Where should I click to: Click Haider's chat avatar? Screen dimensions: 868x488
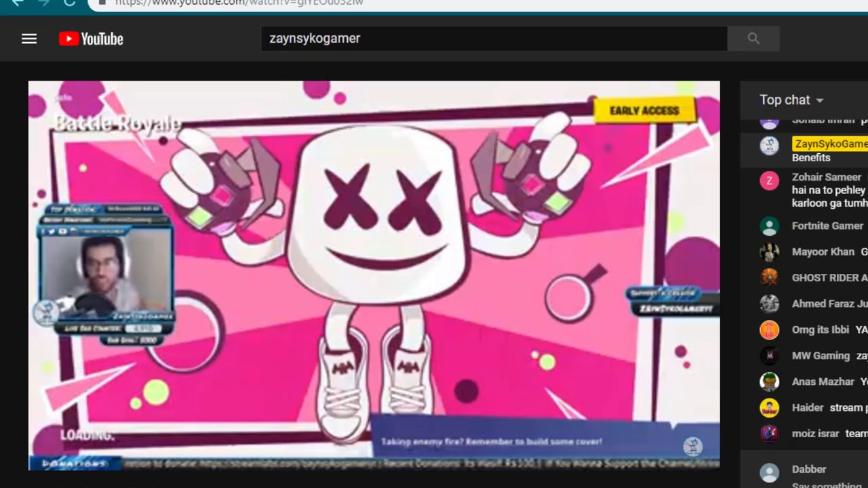coord(769,407)
